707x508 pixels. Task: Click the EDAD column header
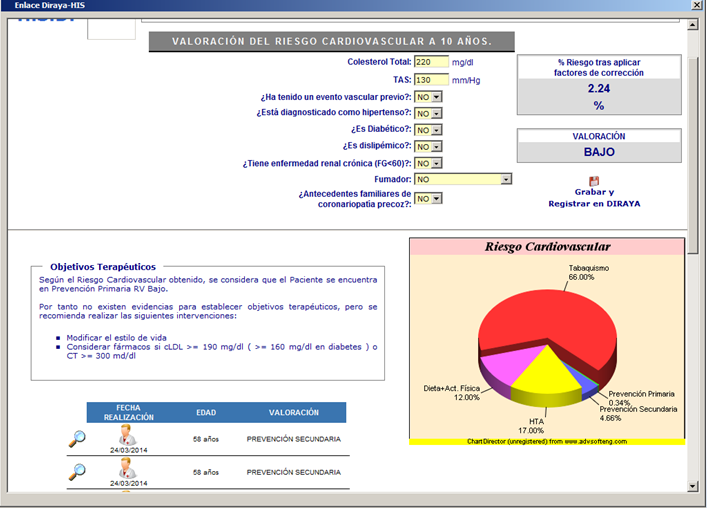point(206,412)
